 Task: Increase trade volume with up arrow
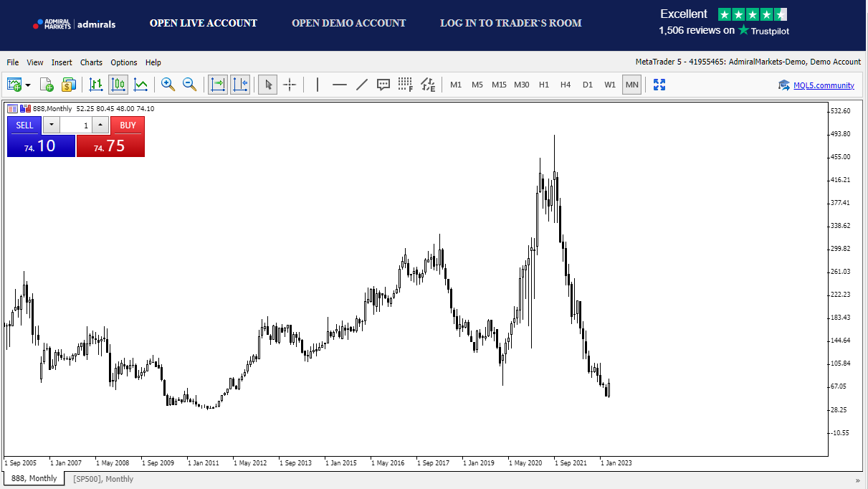coord(100,125)
